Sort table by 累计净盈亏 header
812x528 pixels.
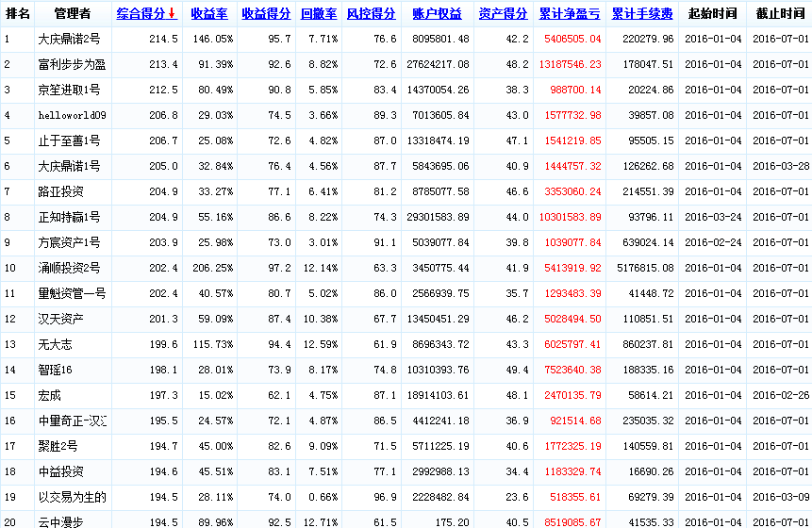coord(570,14)
